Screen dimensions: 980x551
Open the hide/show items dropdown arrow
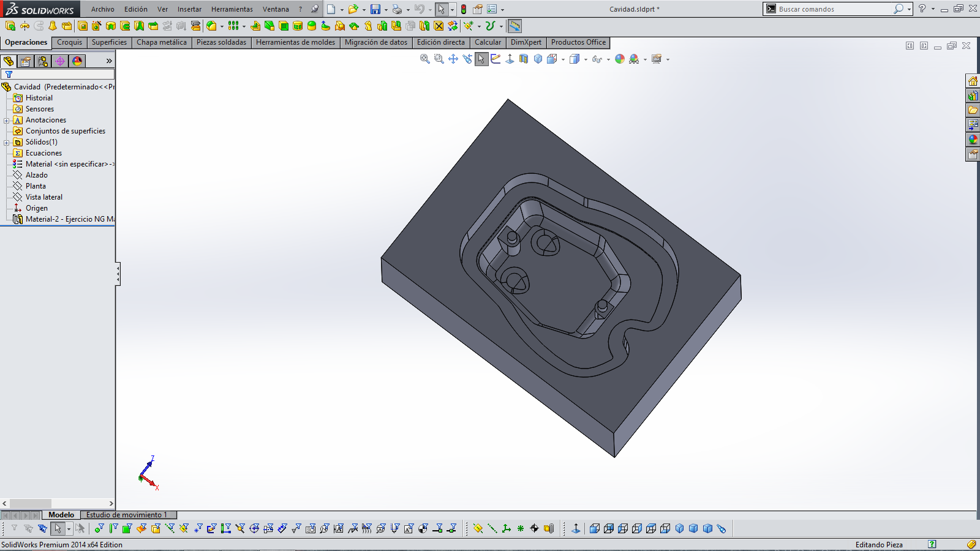point(608,59)
